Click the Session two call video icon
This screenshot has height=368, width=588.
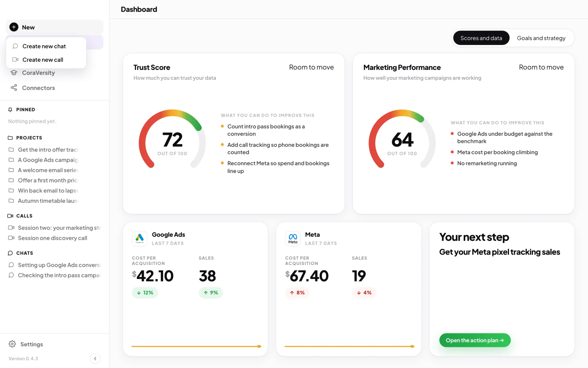11,228
